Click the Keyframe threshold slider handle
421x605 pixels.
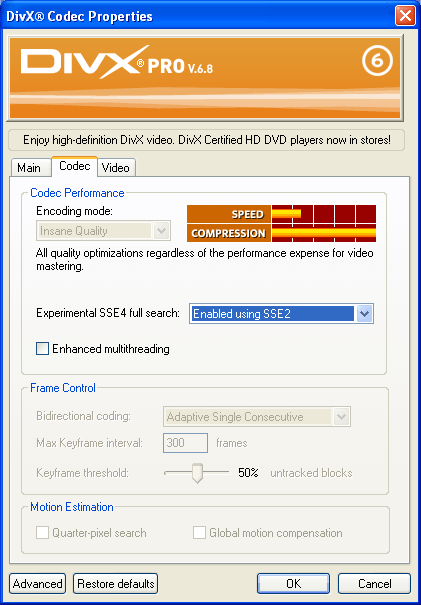click(197, 473)
